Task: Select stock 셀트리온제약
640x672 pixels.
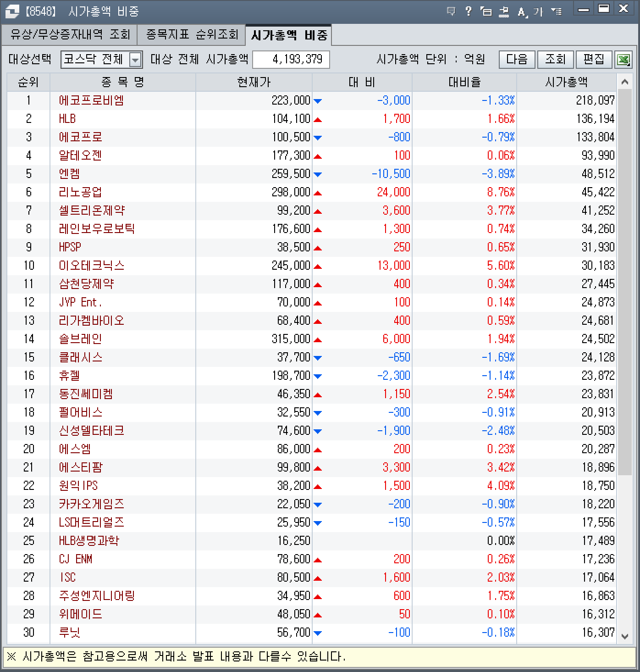Action: point(92,211)
